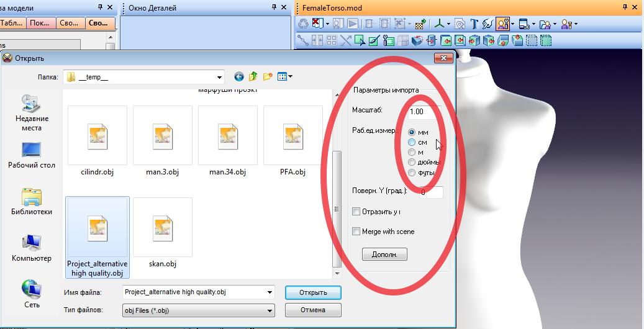This screenshot has height=329, width=644.
Task: Click the last dotted grid pattern icon
Action: click(546, 40)
